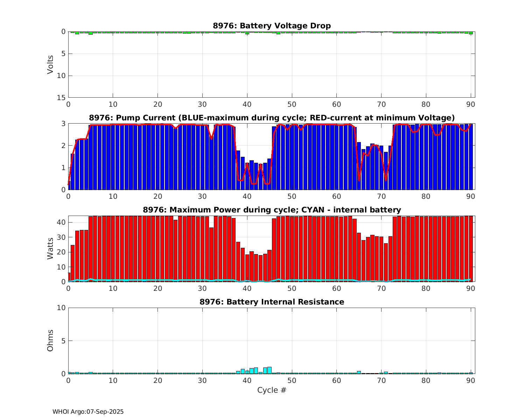Click tick label 3 on Pump Current axis
The height and width of the screenshot is (420, 525).
(63, 124)
